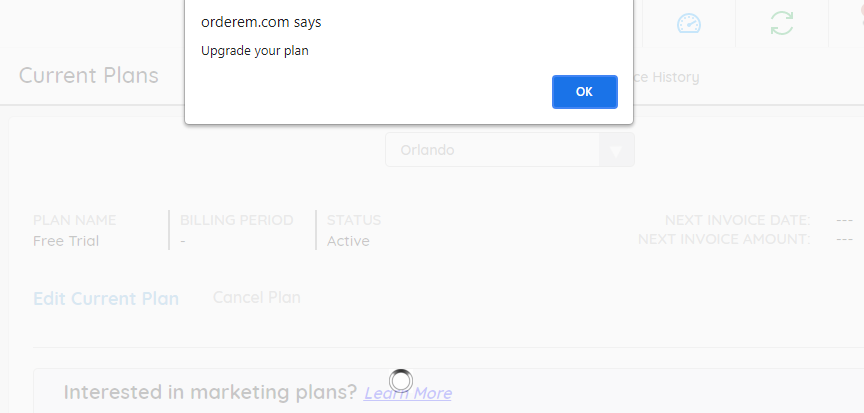Click the Free Trial plan name

tap(66, 241)
